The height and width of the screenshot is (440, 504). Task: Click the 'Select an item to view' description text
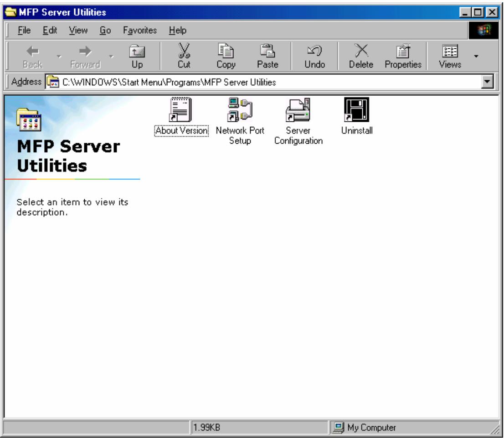(72, 207)
